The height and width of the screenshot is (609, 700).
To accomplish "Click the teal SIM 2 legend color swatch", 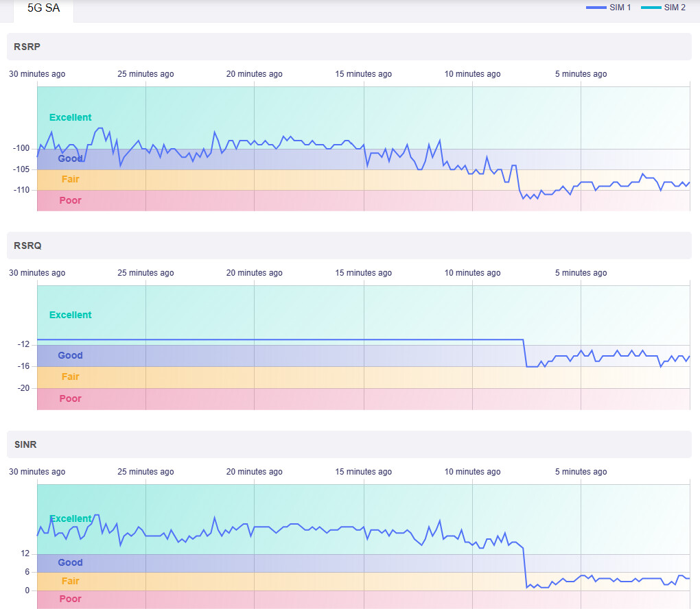I will point(651,8).
